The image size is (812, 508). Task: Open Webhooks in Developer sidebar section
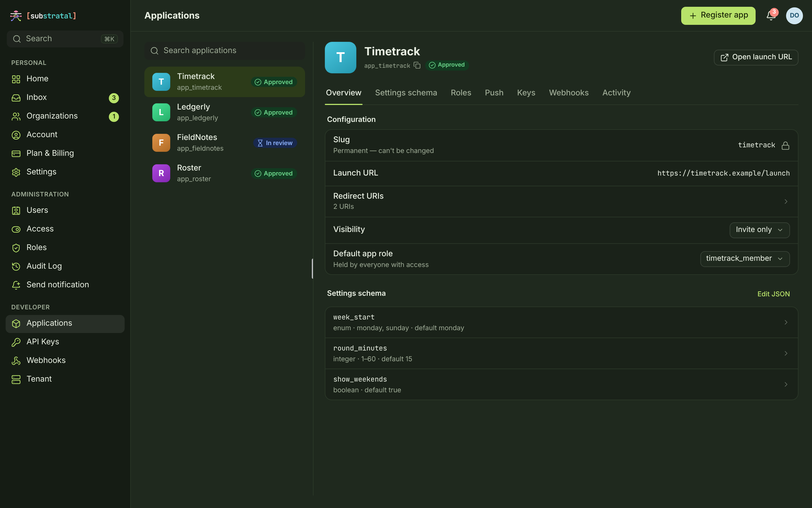coord(65,360)
